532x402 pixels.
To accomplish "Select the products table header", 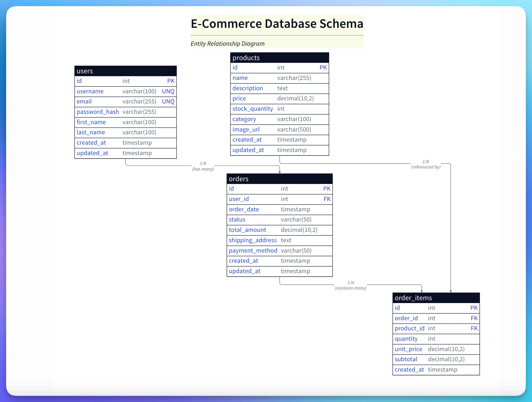I will (246, 57).
